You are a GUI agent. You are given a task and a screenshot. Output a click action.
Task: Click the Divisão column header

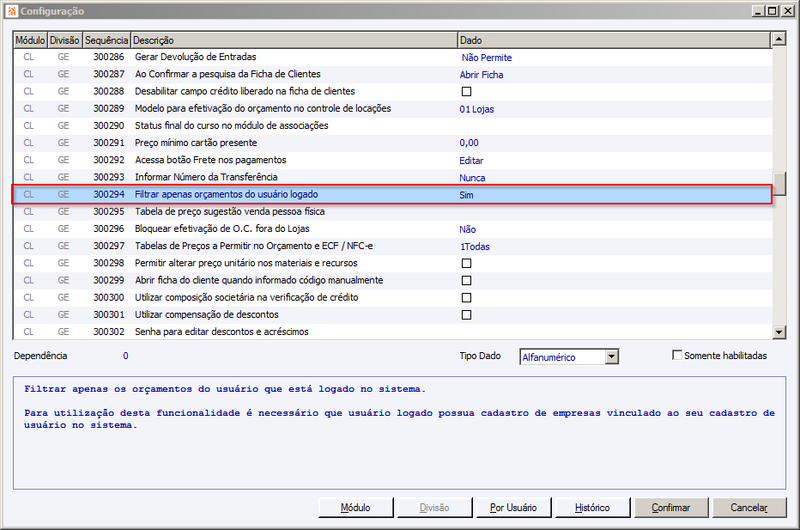point(64,40)
